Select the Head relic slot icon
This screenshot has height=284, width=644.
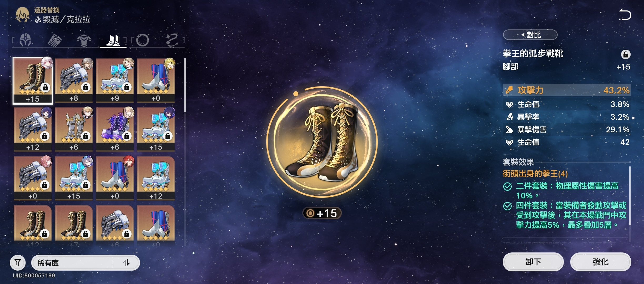click(x=26, y=40)
